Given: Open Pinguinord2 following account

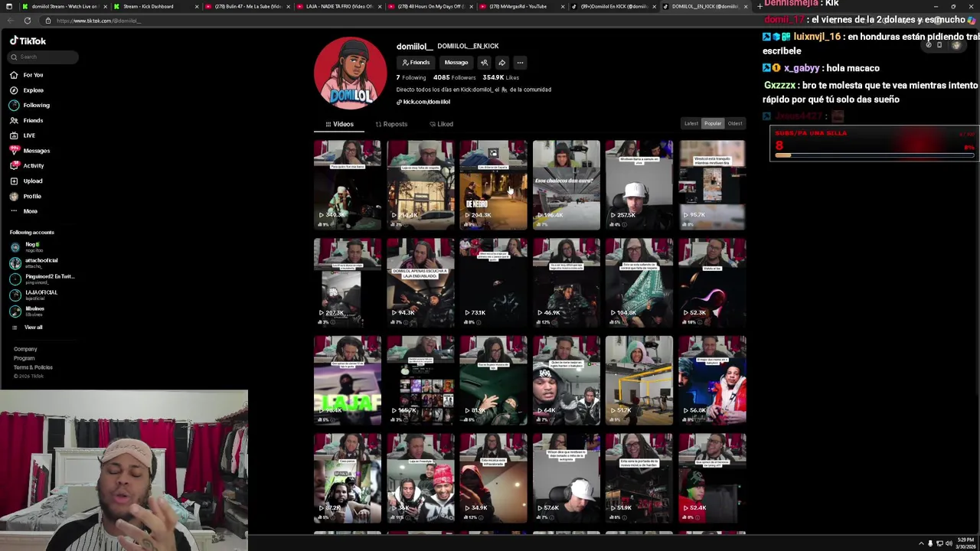Looking at the screenshot, I should (x=42, y=279).
